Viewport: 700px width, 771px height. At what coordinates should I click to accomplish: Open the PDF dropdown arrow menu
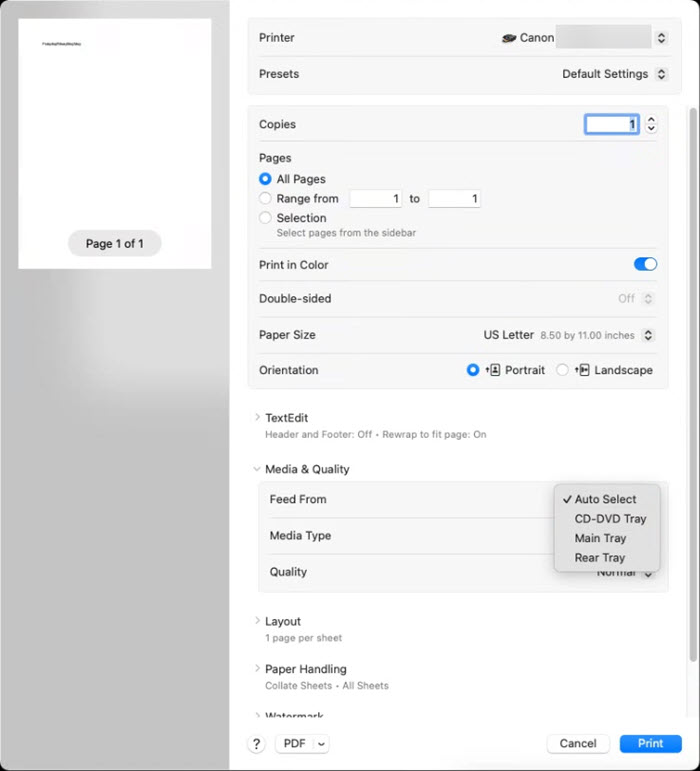[321, 743]
